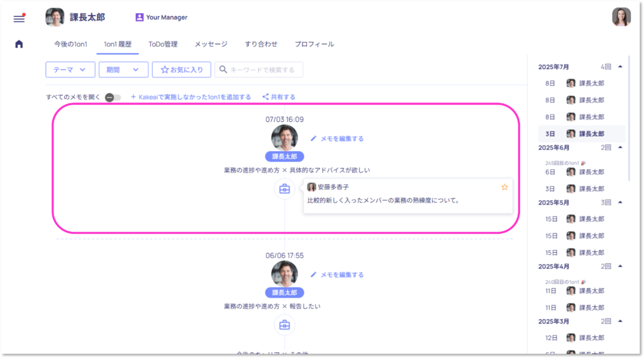This screenshot has width=644, height=358.
Task: Collapse the 2025年4月 section
Action: [620, 266]
